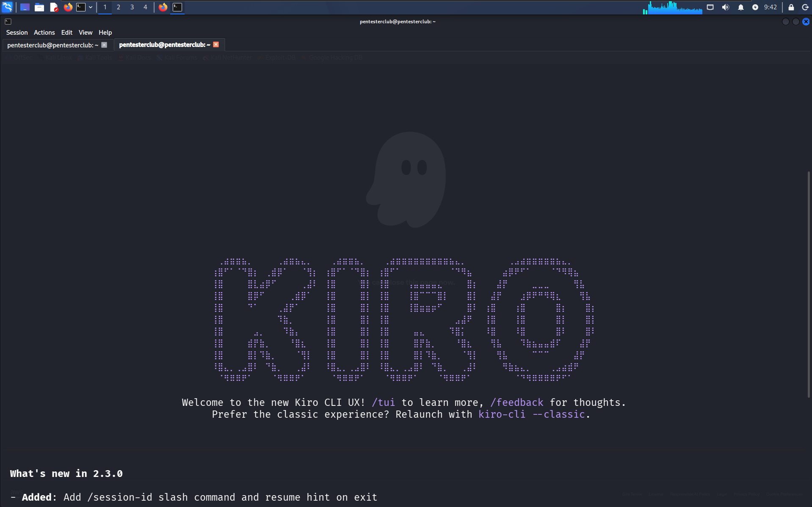This screenshot has height=507, width=812.
Task: Click the show desktop panel icon
Action: (25, 7)
